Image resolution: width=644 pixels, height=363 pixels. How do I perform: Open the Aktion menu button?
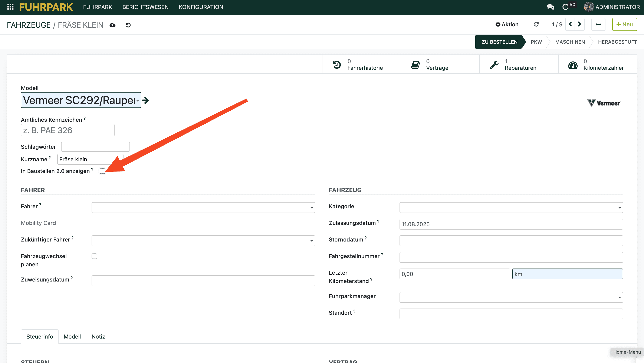coord(507,24)
